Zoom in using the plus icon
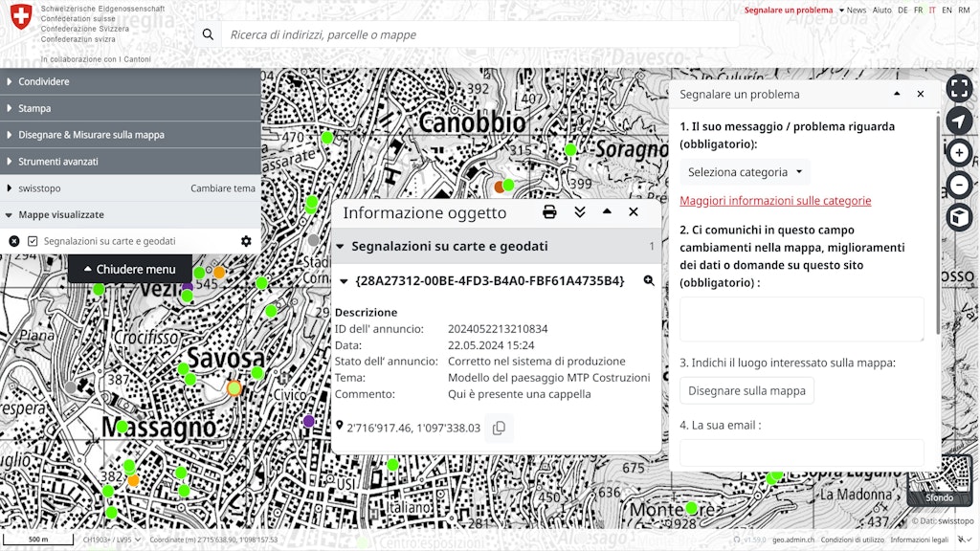The height and width of the screenshot is (551, 980). pos(959,152)
